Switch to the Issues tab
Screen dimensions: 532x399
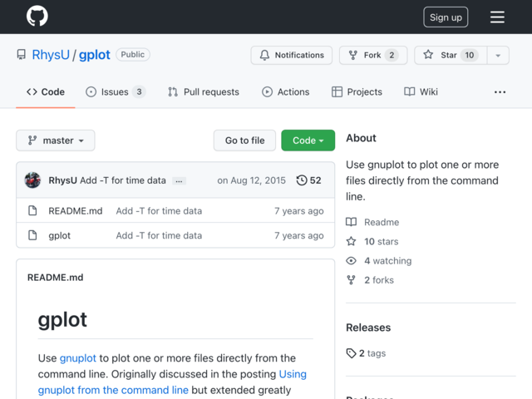116,92
